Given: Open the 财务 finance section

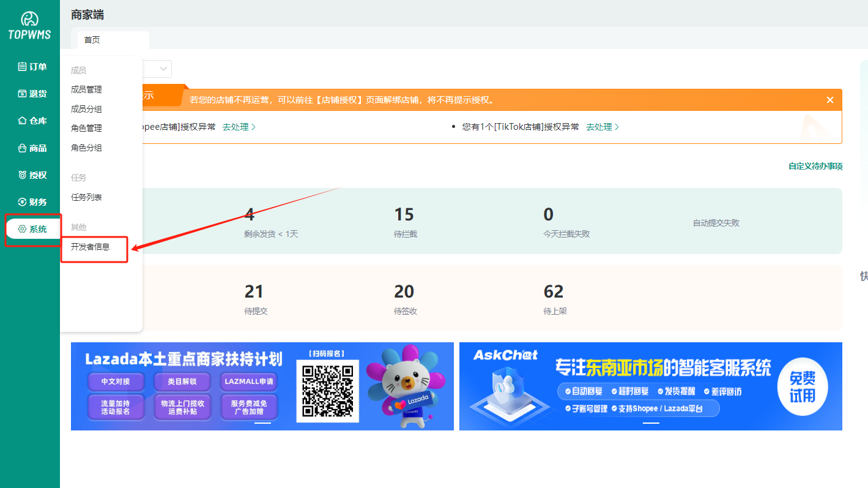Looking at the screenshot, I should [32, 202].
